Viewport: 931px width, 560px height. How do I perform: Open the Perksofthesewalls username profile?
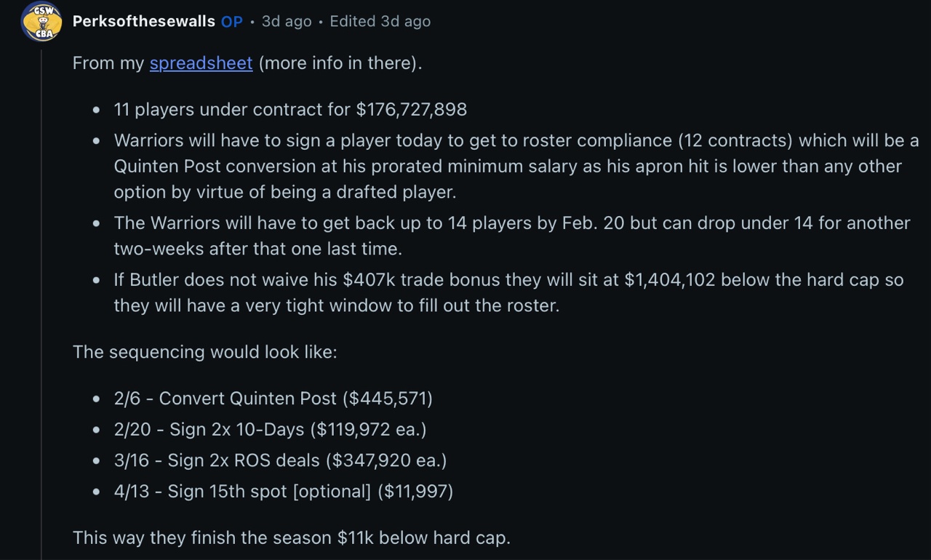point(144,21)
